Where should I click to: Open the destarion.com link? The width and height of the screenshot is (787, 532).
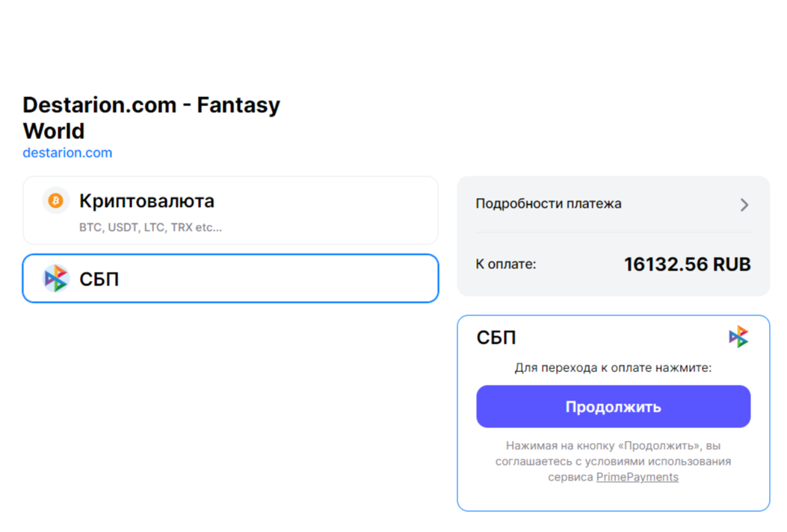tap(67, 153)
